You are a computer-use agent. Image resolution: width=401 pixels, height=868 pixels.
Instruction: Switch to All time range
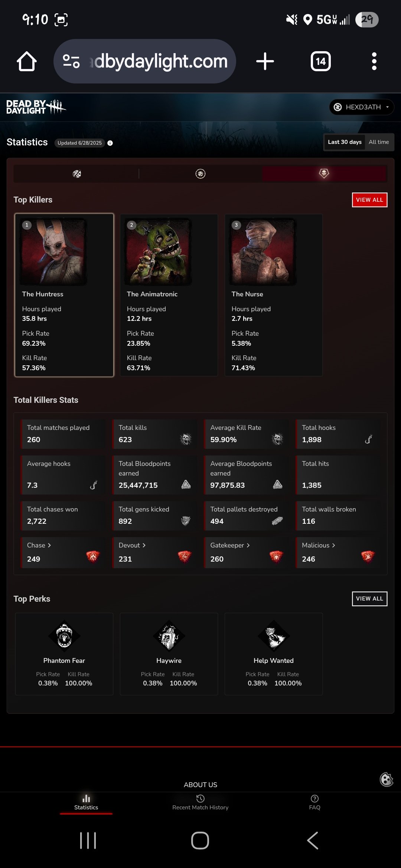[379, 142]
